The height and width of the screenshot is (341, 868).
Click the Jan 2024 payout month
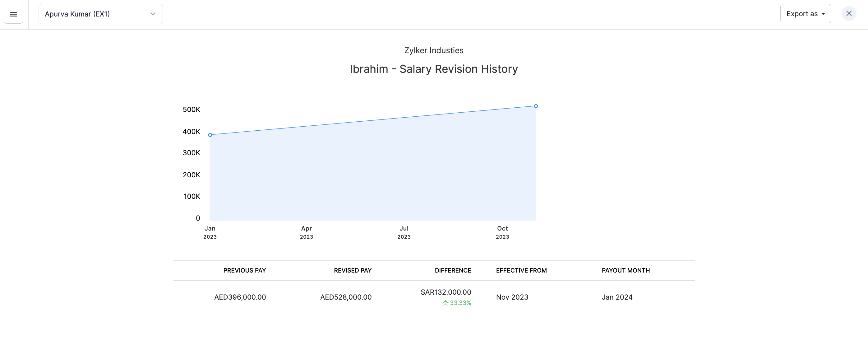(616, 297)
